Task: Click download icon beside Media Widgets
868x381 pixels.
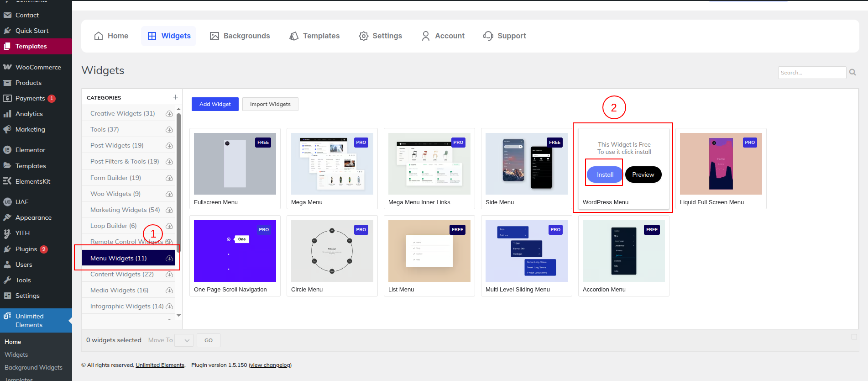Action: click(x=169, y=291)
